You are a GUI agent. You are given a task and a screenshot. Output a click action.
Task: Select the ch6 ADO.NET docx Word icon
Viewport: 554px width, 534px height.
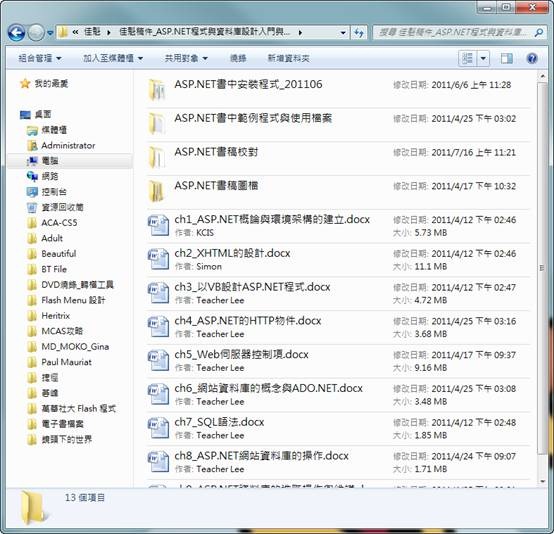pyautogui.click(x=158, y=394)
